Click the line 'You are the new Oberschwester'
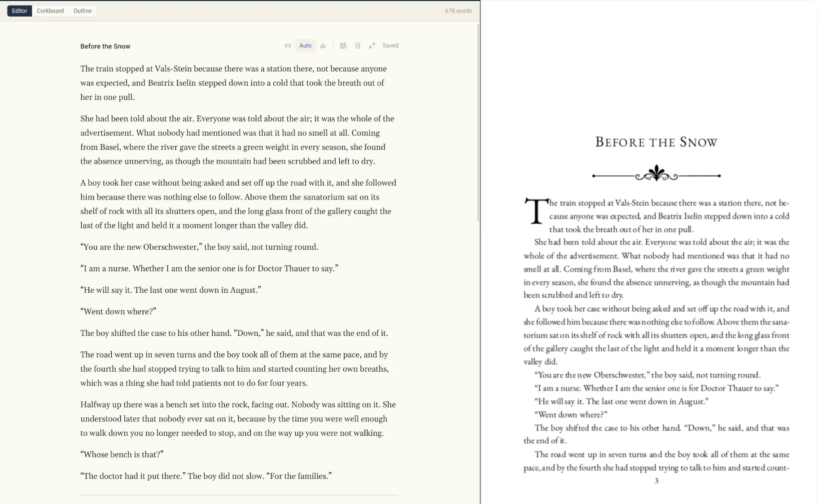The height and width of the screenshot is (504, 818). click(199, 247)
